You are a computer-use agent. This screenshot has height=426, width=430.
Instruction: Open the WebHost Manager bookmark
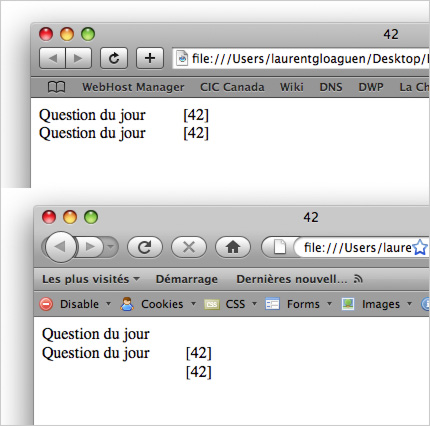click(133, 87)
